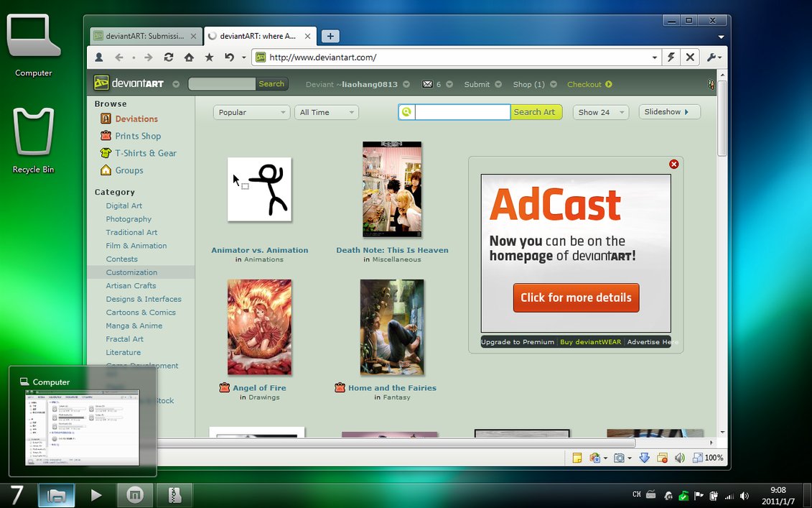Toggle the popup blocker status icon
The image size is (812, 508).
662,458
